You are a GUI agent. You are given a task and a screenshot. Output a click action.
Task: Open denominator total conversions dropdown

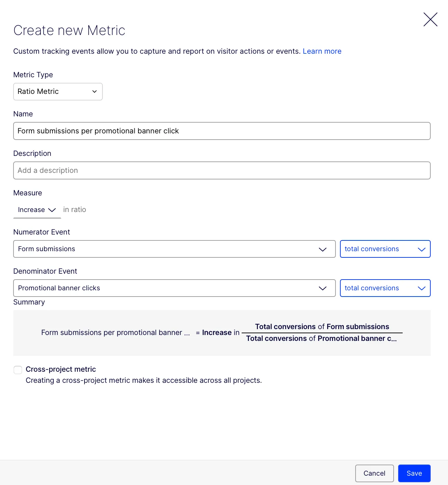tap(385, 288)
